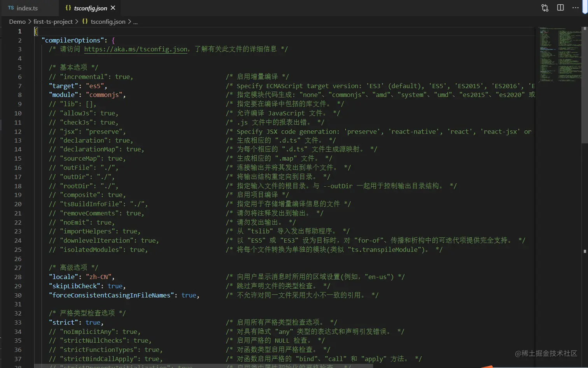Click the "target" property key
The width and height of the screenshot is (588, 368).
[x=63, y=86]
